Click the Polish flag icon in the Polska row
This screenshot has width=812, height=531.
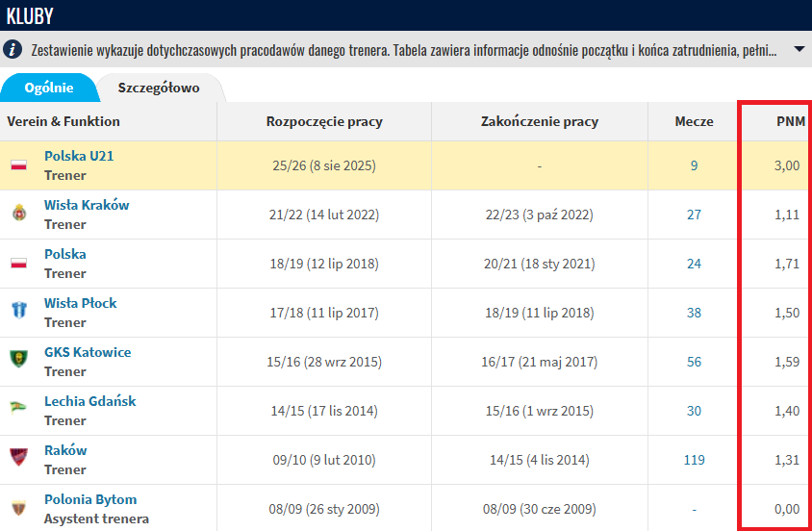tap(19, 264)
